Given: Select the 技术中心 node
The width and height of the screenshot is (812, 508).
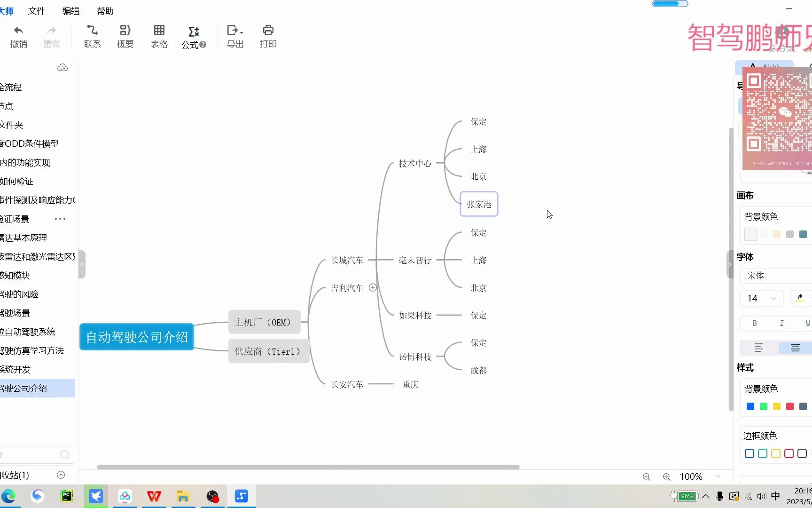Looking at the screenshot, I should click(415, 163).
